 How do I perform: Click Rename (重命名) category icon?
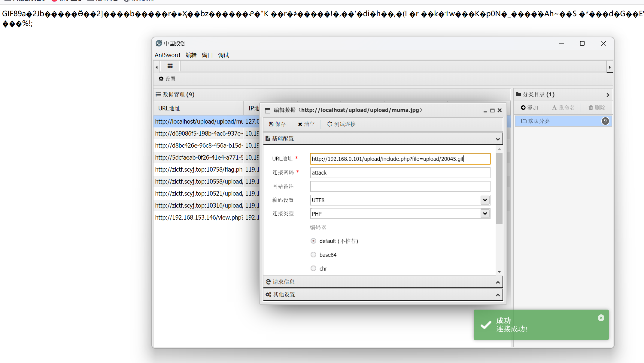coord(554,108)
